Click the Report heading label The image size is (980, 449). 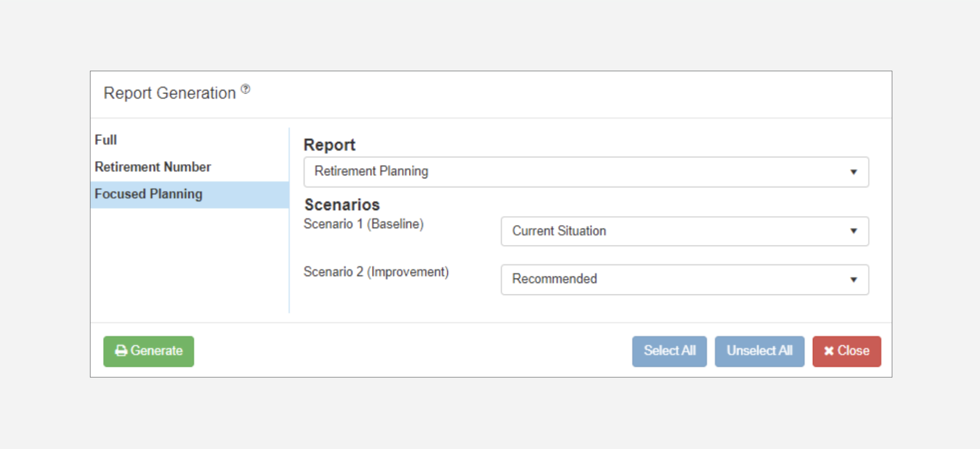coord(329,145)
